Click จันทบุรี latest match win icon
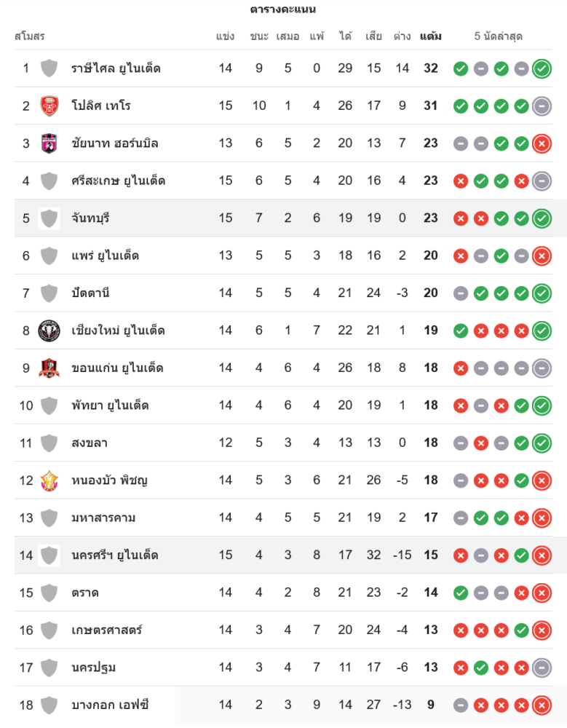This screenshot has height=728, width=567. (542, 218)
